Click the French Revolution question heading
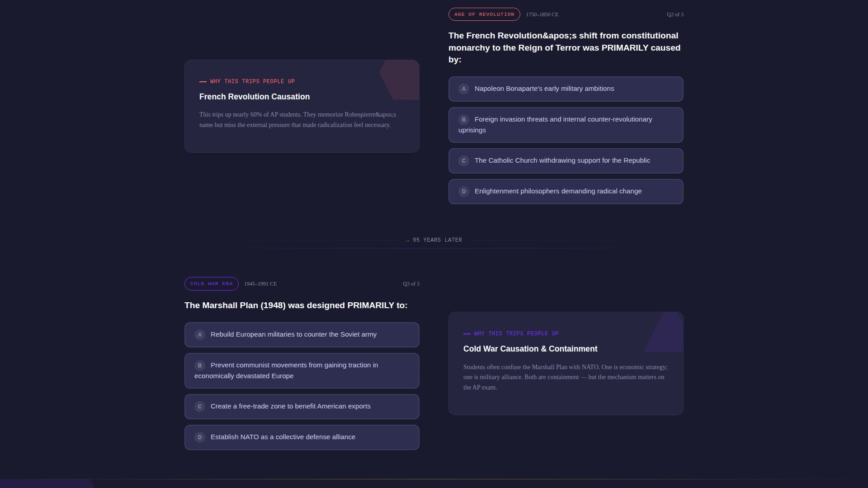The width and height of the screenshot is (868, 488). pyautogui.click(x=565, y=47)
